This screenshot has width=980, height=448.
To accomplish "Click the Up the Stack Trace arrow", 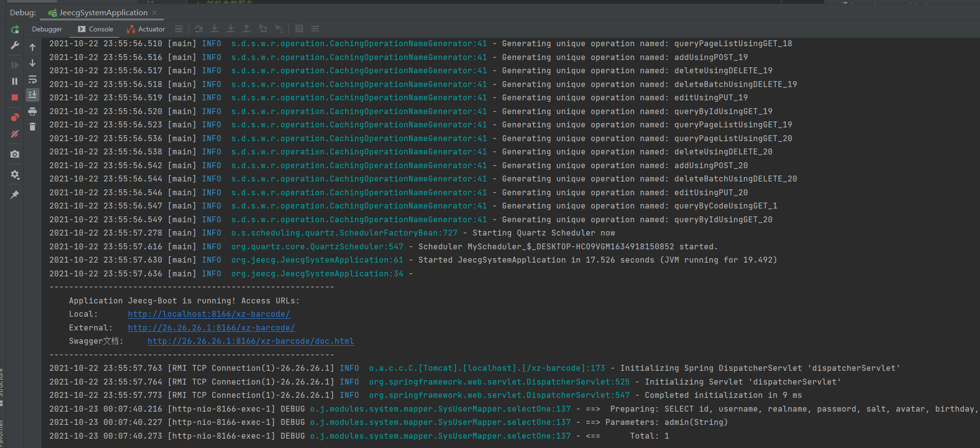I will pos(32,47).
